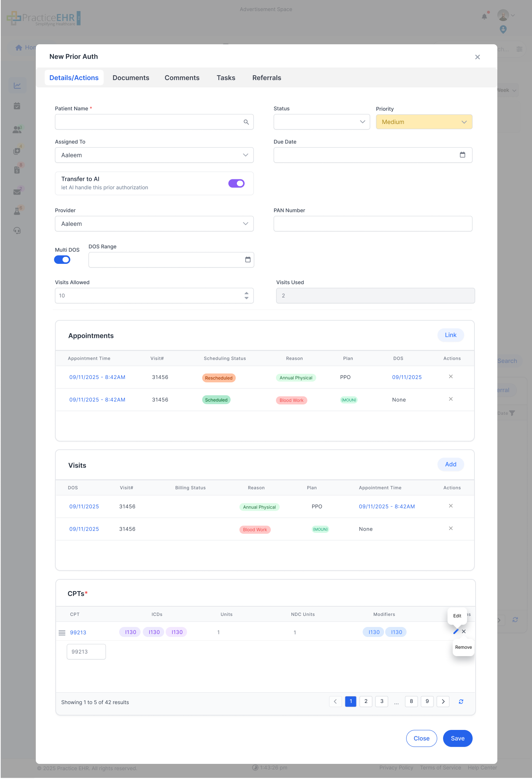Remove the Rescheduled appointment row
The width and height of the screenshot is (532, 779).
[x=451, y=377]
